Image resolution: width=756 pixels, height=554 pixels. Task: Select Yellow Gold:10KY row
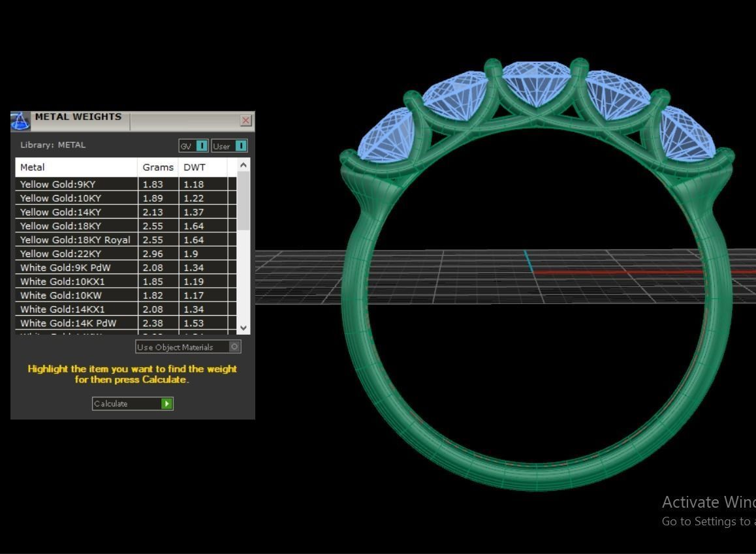pos(126,198)
